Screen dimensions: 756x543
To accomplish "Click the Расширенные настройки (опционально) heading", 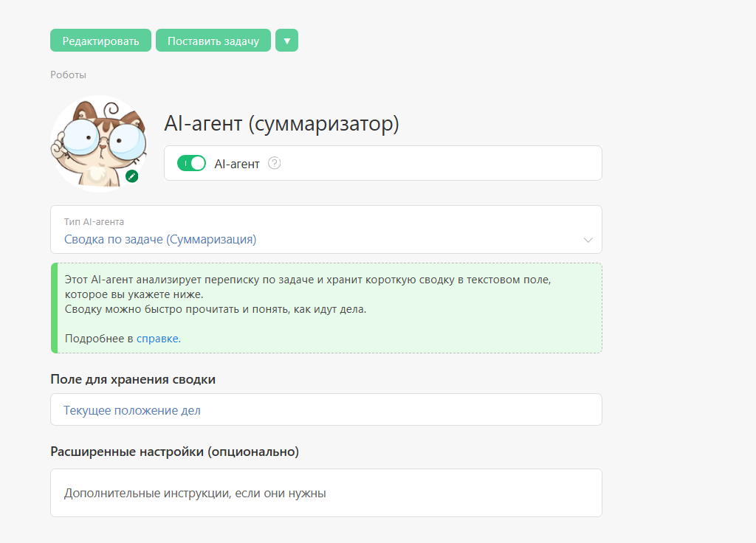I will click(x=174, y=452).
